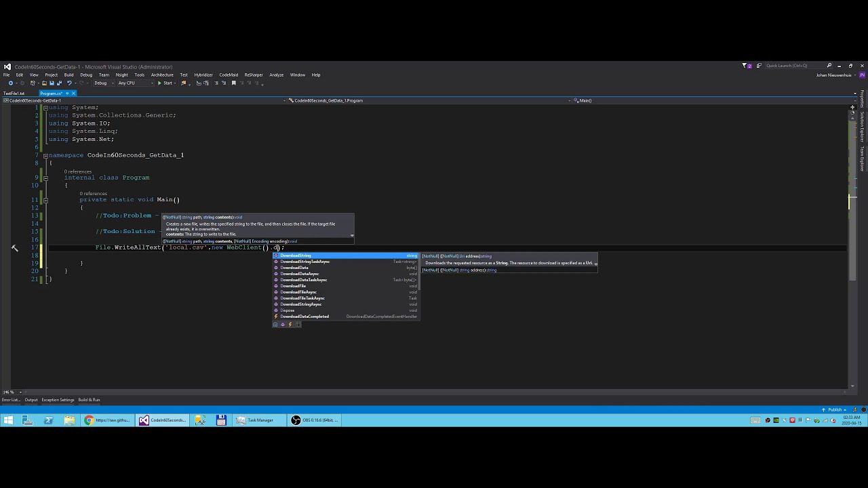
Task: Toggle the events filter in IntelliSense footer
Action: coord(290,324)
